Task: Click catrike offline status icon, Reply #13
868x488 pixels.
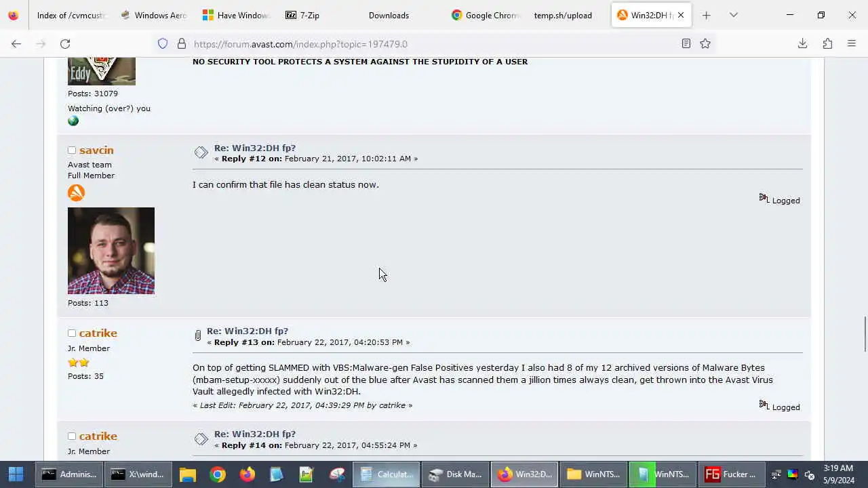Action: (x=71, y=333)
